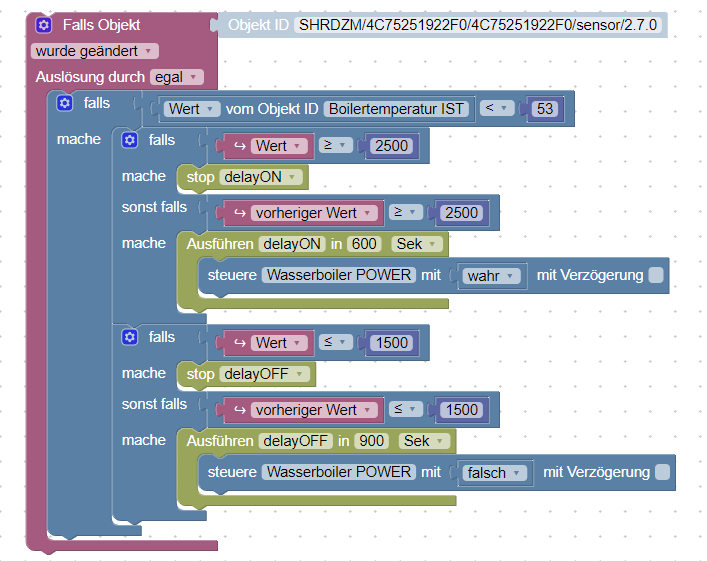Open 'vorheriger Wert' dropdown next to ≤ 1500
The height and width of the screenshot is (561, 707).
point(314,409)
